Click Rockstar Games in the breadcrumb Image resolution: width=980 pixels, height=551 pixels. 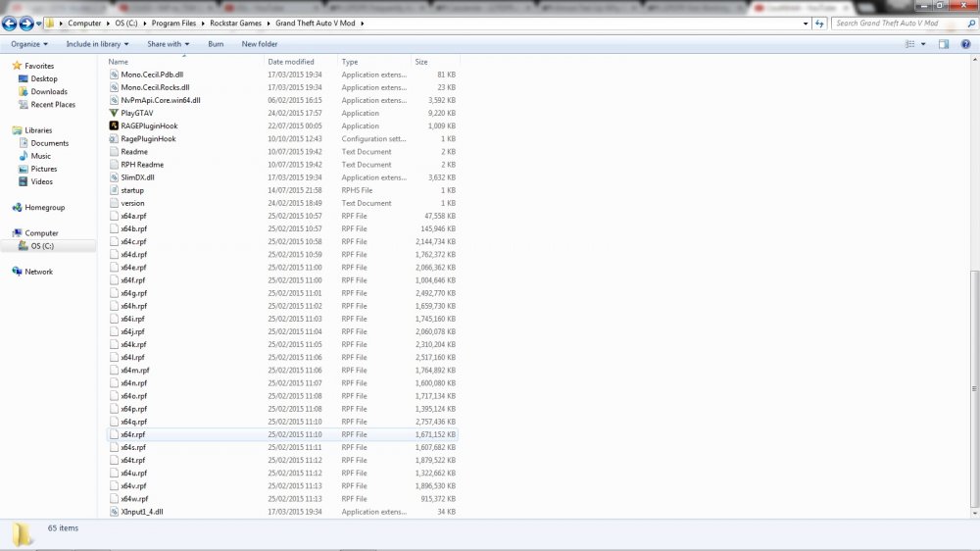click(x=235, y=24)
